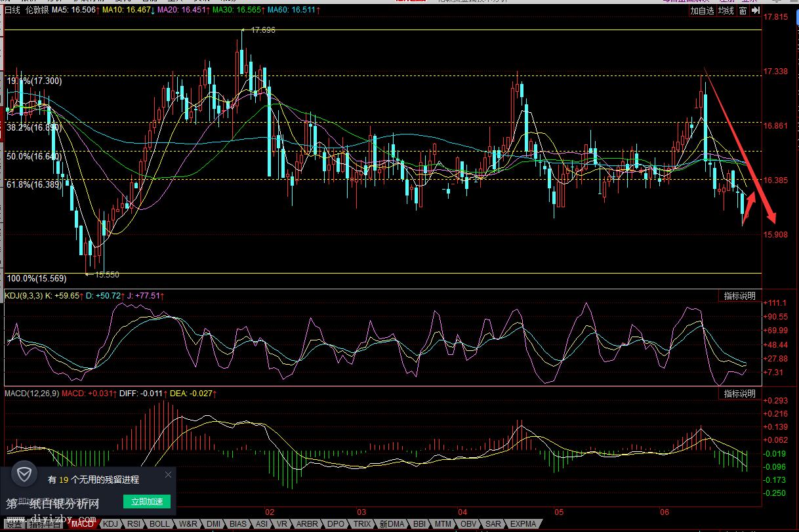Open the W&R indicator tab
Image resolution: width=799 pixels, height=532 pixels.
click(188, 524)
